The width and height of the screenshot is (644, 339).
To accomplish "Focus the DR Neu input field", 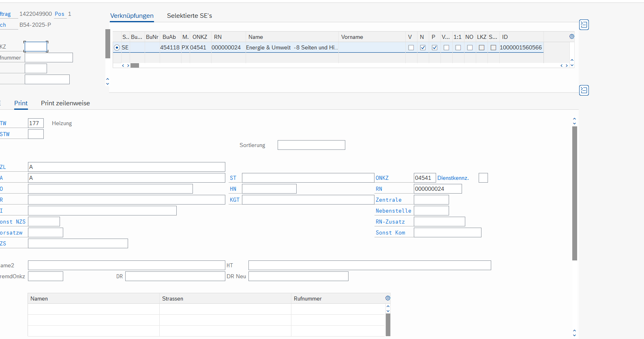I will pos(298,276).
